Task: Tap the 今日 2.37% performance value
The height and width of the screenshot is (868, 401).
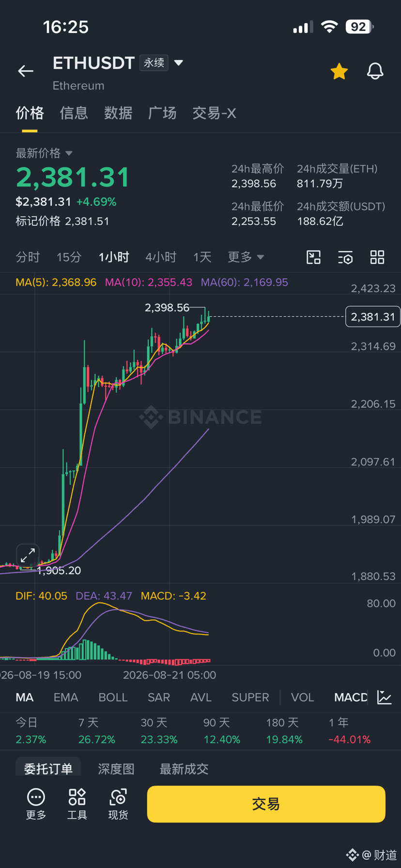Action: pyautogui.click(x=31, y=740)
